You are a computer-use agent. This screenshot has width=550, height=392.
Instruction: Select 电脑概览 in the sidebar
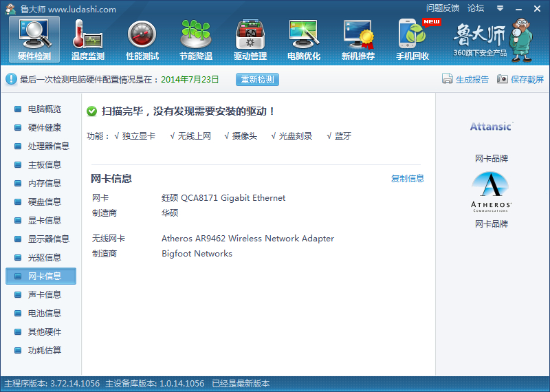pos(41,109)
